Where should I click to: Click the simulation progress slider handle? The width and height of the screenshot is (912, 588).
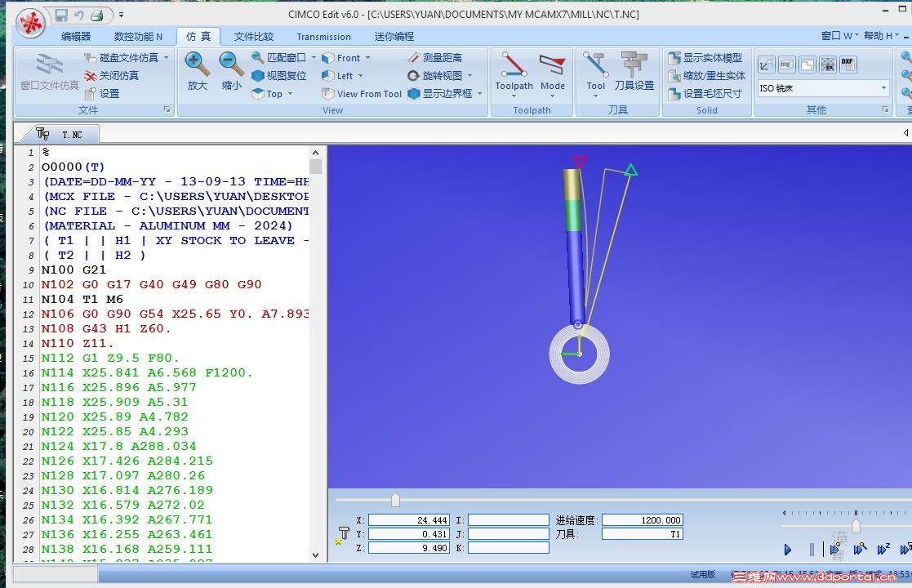[395, 500]
